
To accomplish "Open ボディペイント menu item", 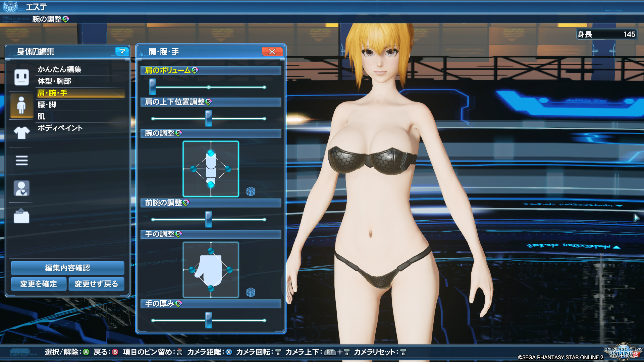I will point(60,128).
